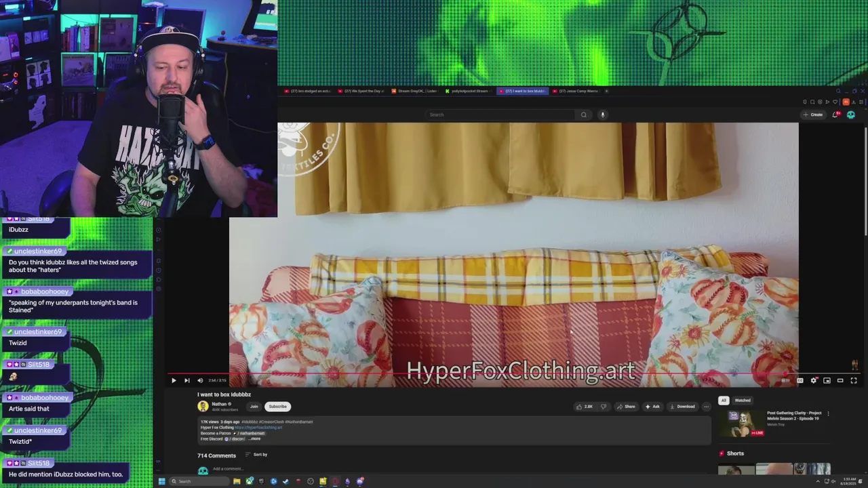Join the Nathan channel membership
868x488 pixels.
[x=254, y=407]
